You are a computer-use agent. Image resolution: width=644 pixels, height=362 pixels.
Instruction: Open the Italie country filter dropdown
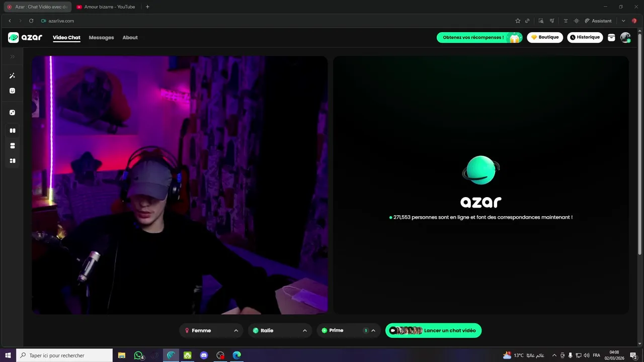(280, 330)
